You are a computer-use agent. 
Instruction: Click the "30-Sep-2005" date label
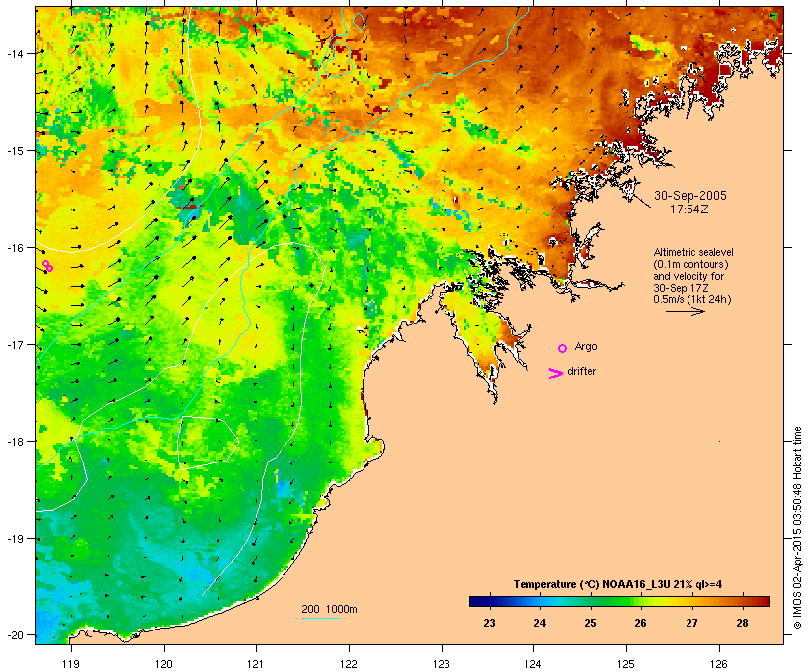(690, 196)
